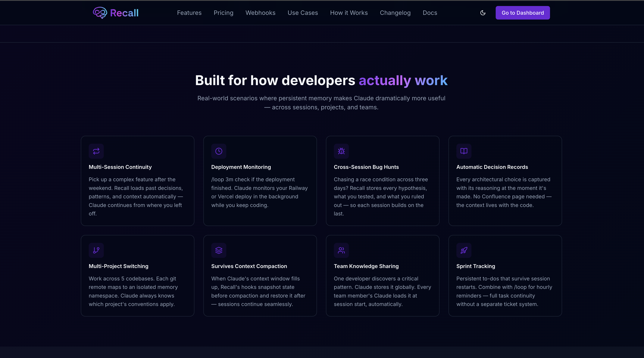Open the Features menu item

tap(189, 13)
